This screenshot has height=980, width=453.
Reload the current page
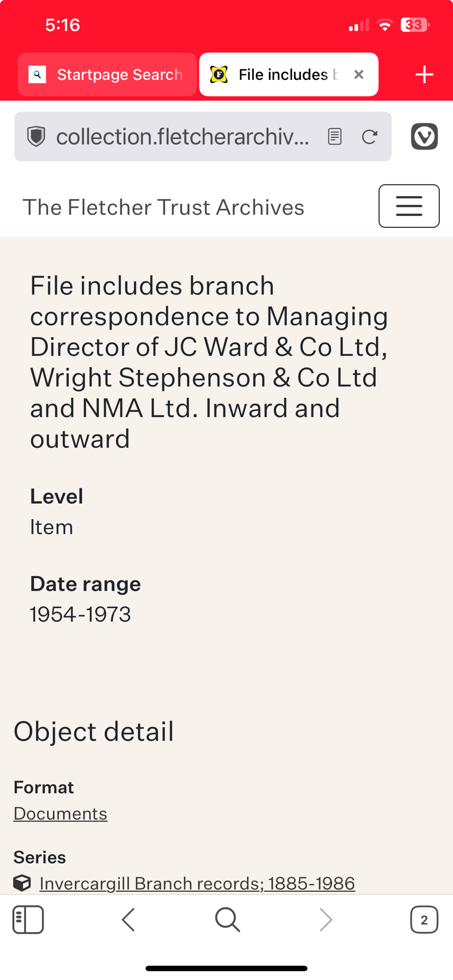click(x=369, y=137)
